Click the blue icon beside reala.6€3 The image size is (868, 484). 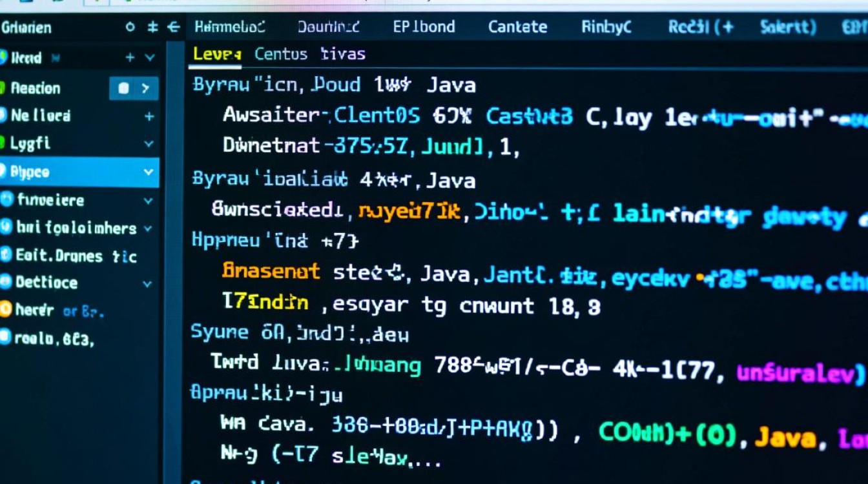(6, 336)
